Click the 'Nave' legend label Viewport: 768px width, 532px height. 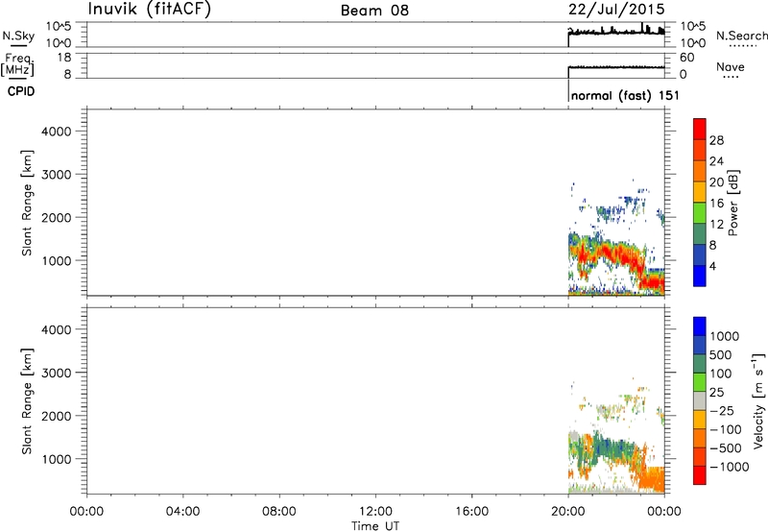coord(731,66)
